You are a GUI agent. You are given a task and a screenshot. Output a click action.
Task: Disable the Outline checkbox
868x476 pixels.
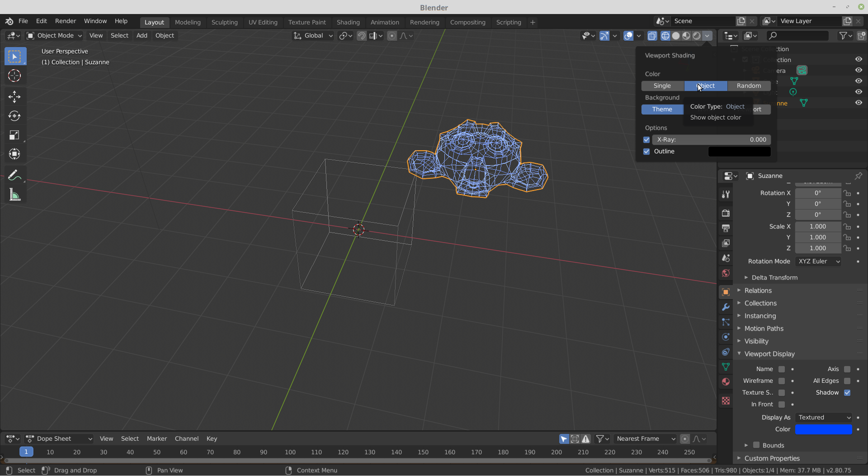tap(646, 152)
